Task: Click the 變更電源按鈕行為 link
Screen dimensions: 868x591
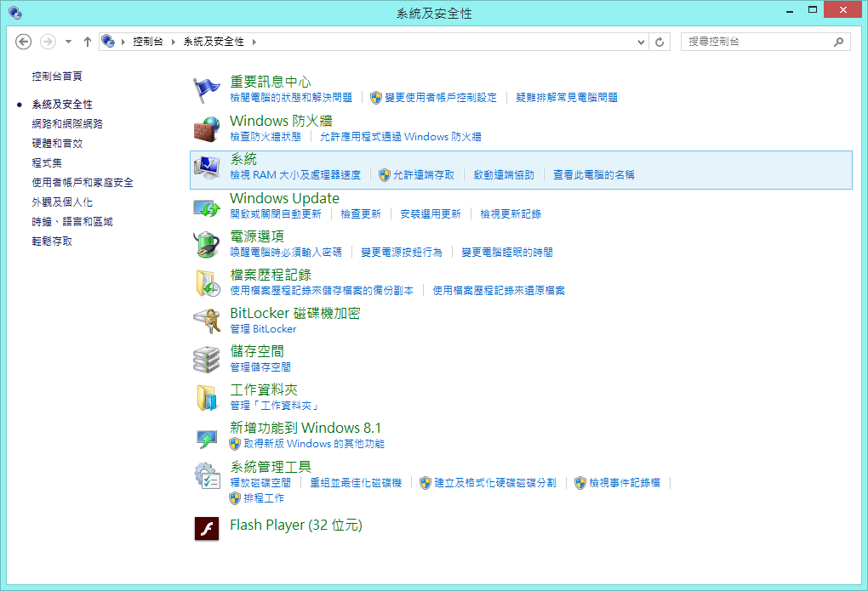Action: pyautogui.click(x=402, y=253)
